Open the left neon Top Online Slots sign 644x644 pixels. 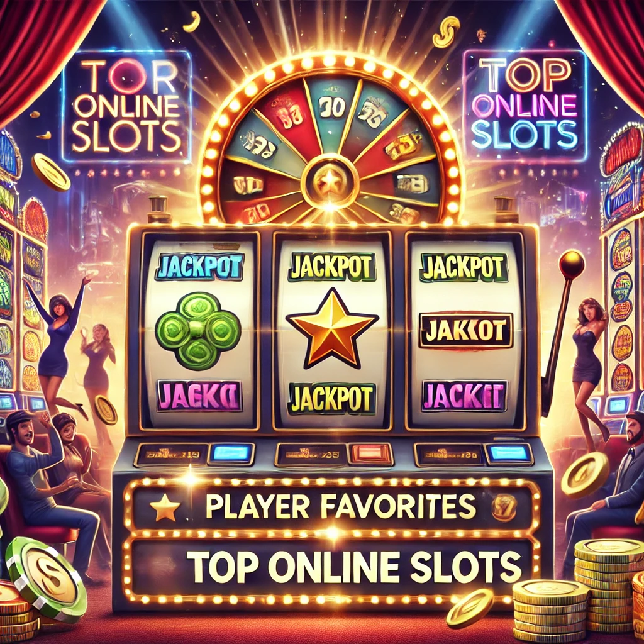pyautogui.click(x=126, y=107)
